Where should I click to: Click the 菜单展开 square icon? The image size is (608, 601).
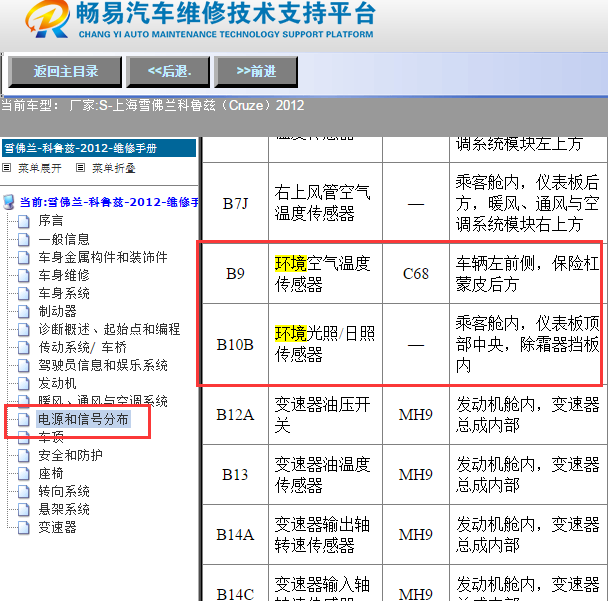(6, 168)
